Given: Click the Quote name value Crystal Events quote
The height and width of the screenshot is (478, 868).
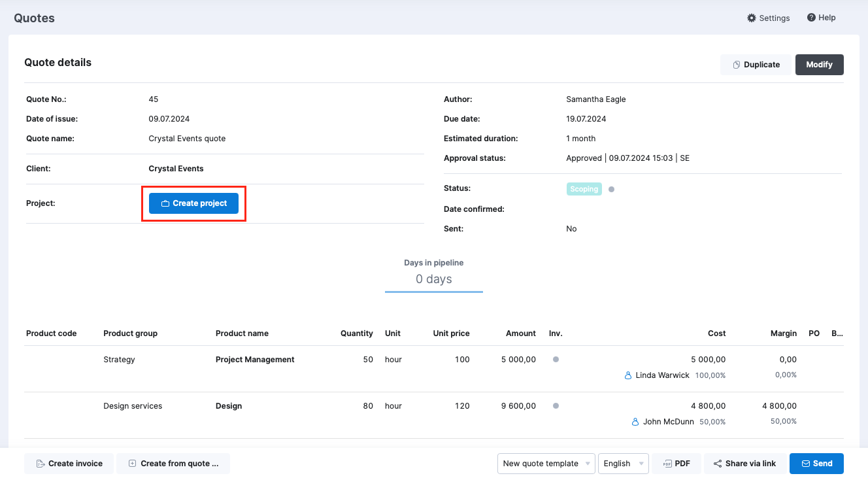Looking at the screenshot, I should pos(187,139).
